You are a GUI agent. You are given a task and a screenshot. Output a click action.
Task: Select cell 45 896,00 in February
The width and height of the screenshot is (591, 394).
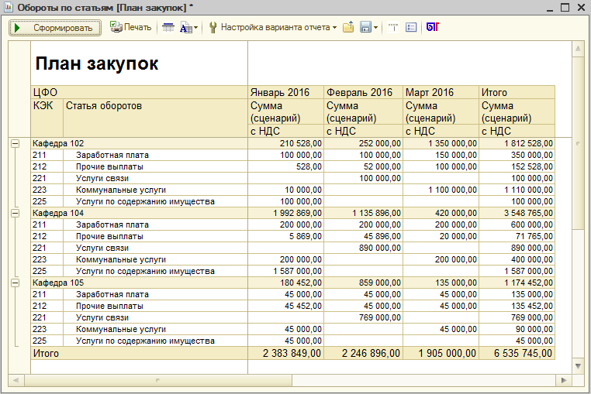[363, 236]
